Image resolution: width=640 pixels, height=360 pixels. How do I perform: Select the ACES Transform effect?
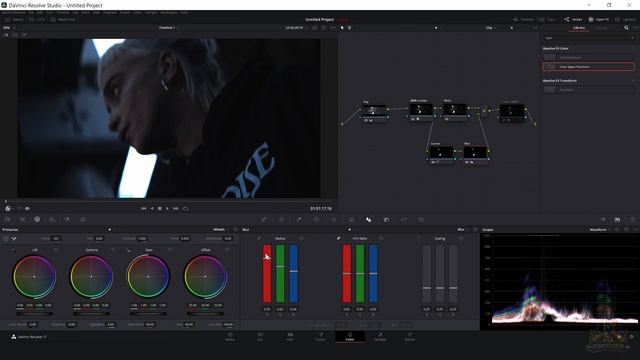[x=589, y=58]
